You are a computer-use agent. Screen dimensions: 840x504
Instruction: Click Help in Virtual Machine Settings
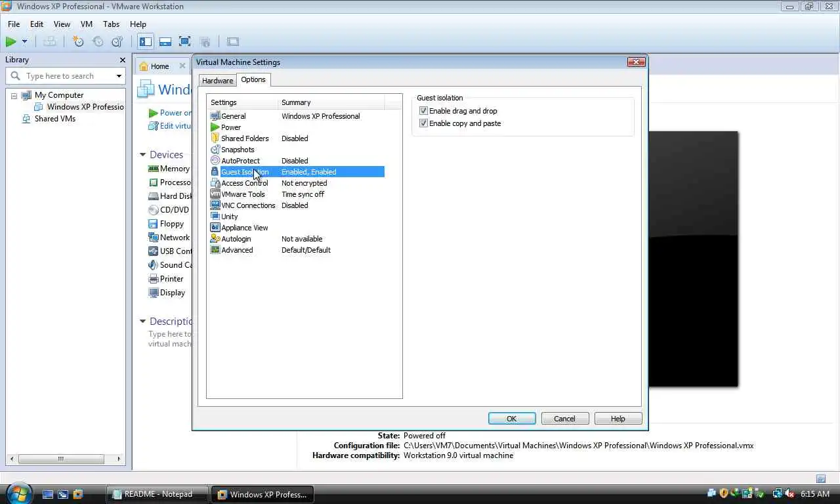pyautogui.click(x=618, y=419)
